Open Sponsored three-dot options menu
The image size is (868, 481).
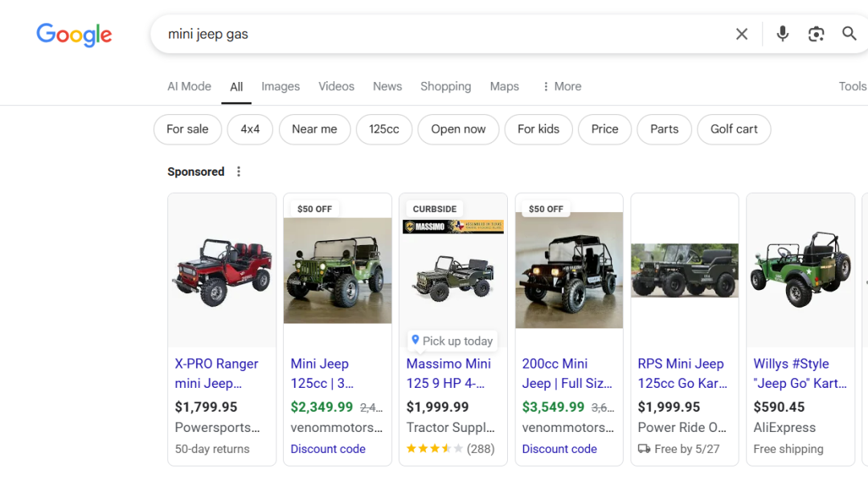coord(238,172)
